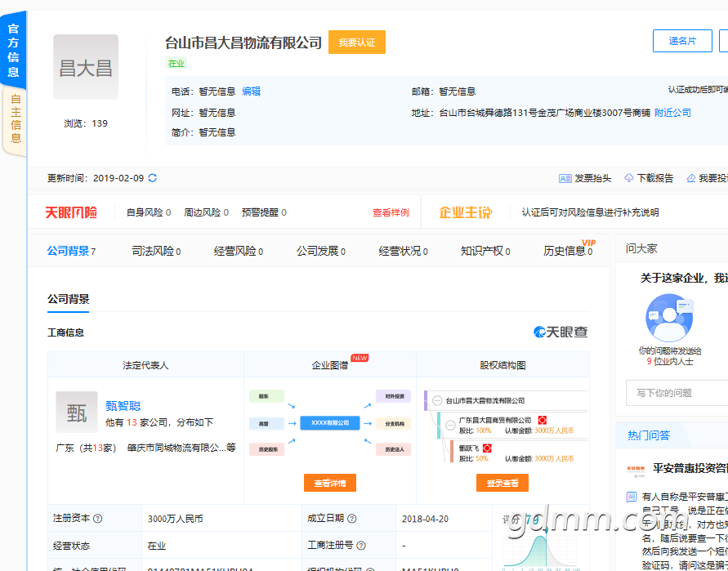Click the 登录查看 button under equity structure
The width and height of the screenshot is (728, 571).
point(502,483)
